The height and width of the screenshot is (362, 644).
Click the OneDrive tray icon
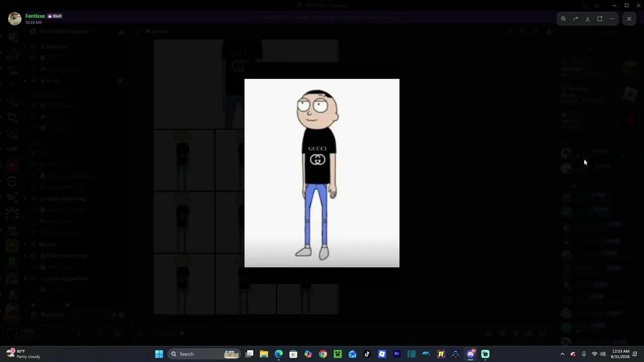point(573,354)
